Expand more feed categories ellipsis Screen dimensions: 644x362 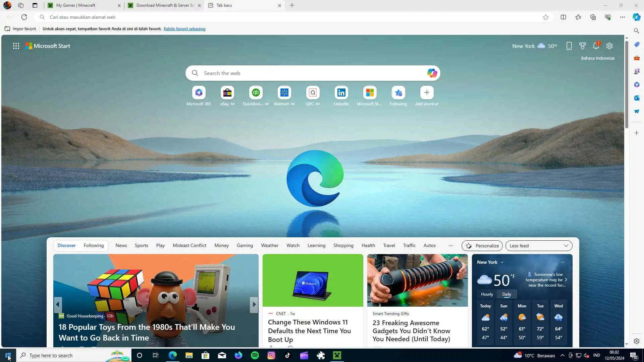click(x=450, y=246)
